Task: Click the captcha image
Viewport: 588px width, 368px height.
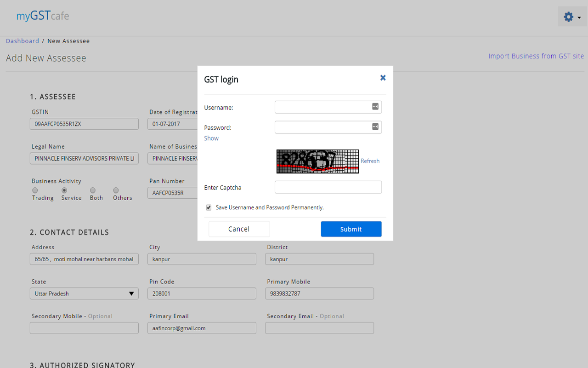Action: click(x=318, y=161)
